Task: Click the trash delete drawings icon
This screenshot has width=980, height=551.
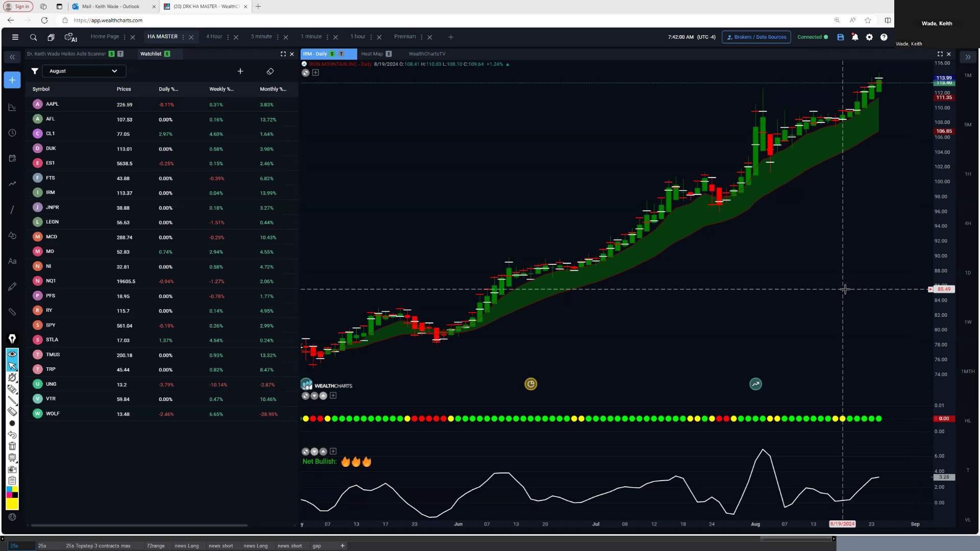Action: click(x=12, y=446)
